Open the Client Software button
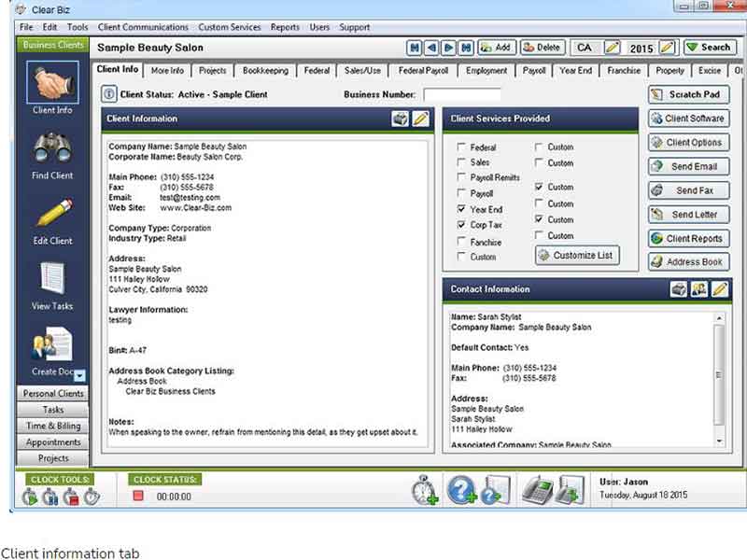The width and height of the screenshot is (747, 560). [x=688, y=119]
